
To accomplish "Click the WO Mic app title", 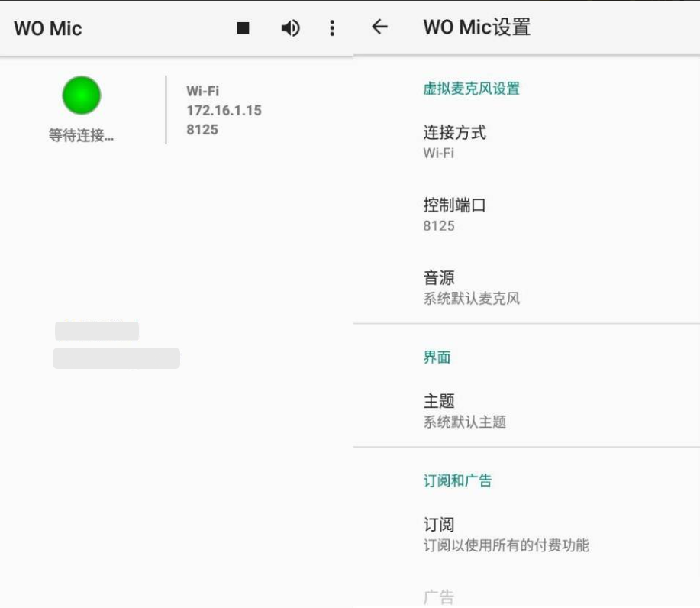I will coord(48,29).
